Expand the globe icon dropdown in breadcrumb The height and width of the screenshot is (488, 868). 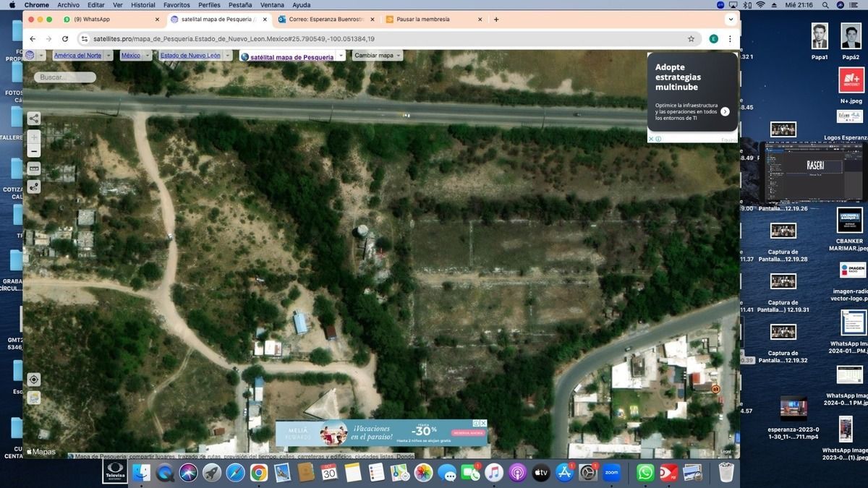click(41, 56)
